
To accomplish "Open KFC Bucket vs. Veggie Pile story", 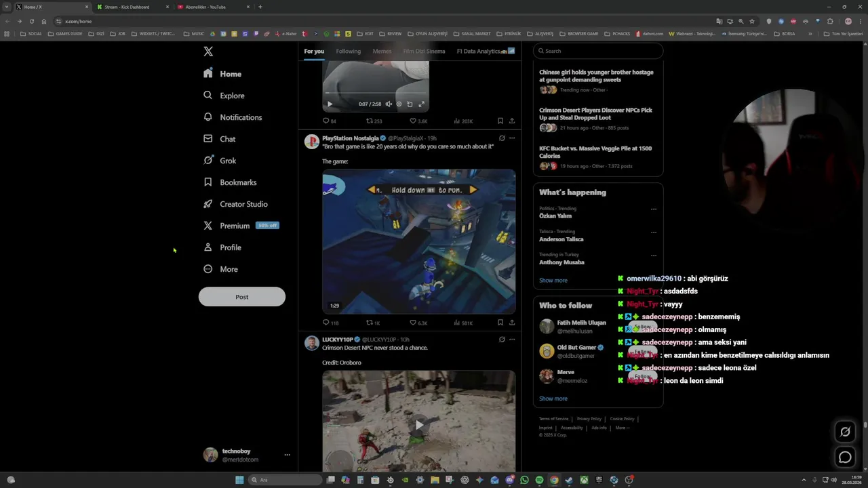I will pos(598,157).
